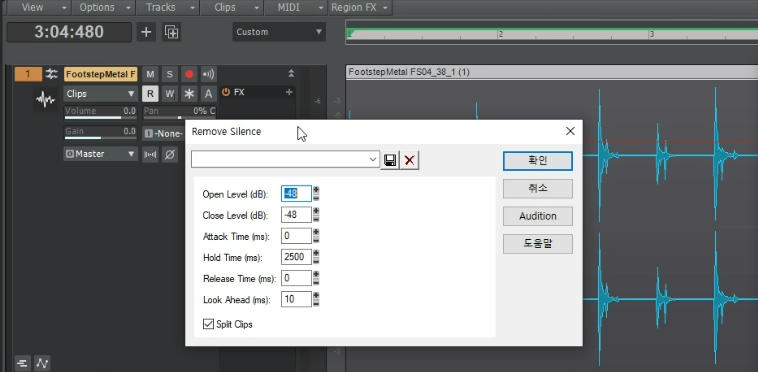Viewport: 758px width, 372px height.
Task: Click the track Pan slider
Action: [179, 113]
